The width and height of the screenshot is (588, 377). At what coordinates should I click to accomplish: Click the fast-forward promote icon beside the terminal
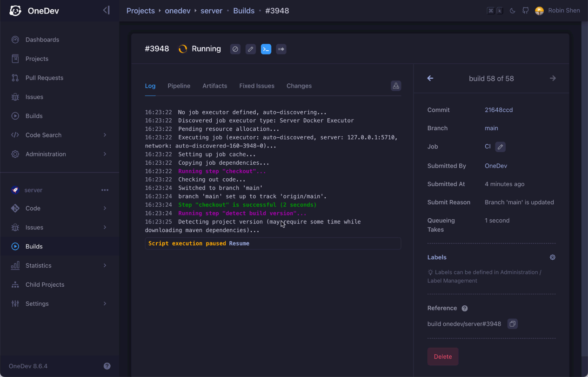pyautogui.click(x=281, y=49)
